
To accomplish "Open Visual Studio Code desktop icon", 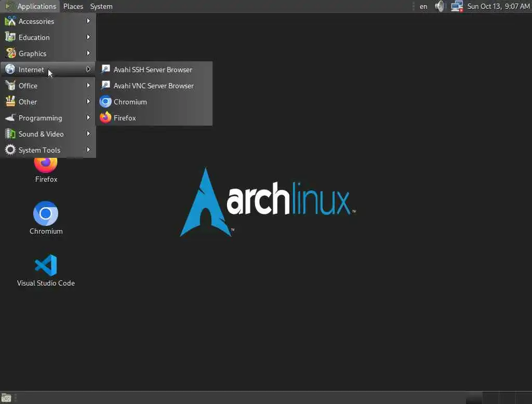I will 46,265.
